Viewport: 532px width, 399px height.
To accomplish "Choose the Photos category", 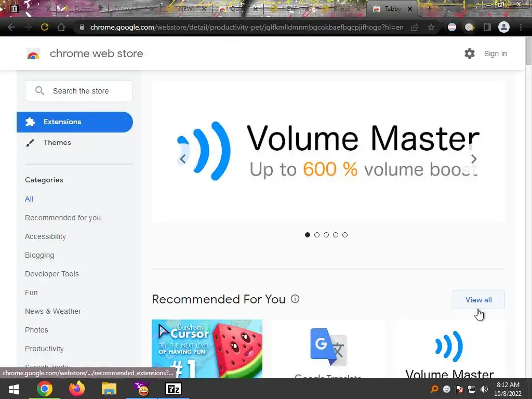I will point(37,330).
